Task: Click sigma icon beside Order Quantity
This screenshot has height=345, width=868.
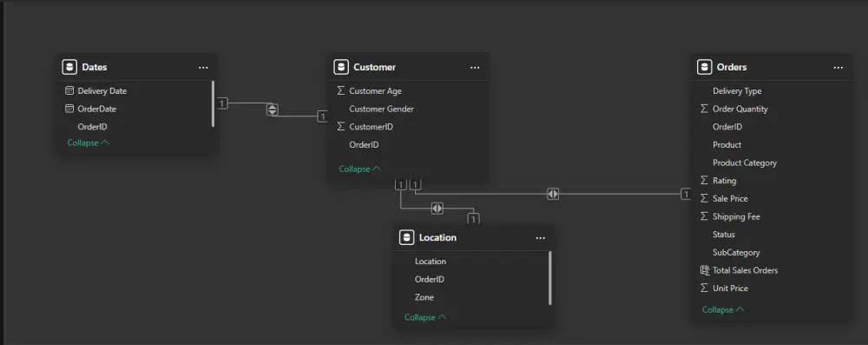Action: [704, 109]
